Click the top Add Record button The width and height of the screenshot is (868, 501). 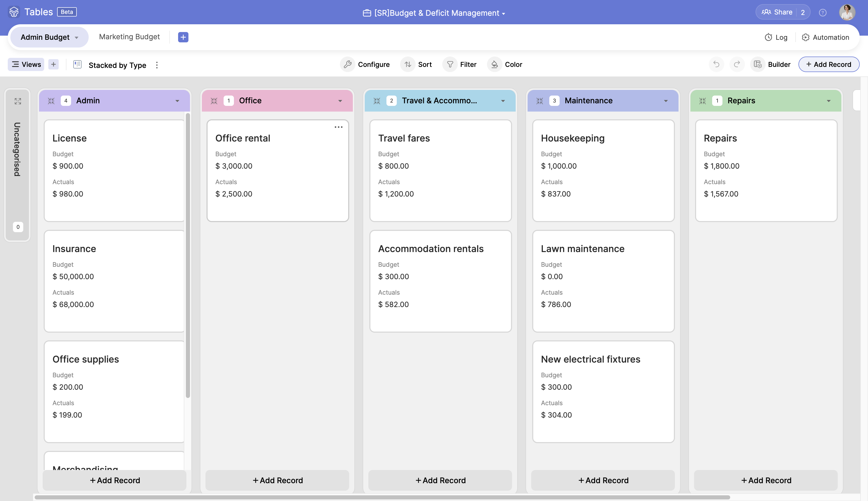click(829, 64)
